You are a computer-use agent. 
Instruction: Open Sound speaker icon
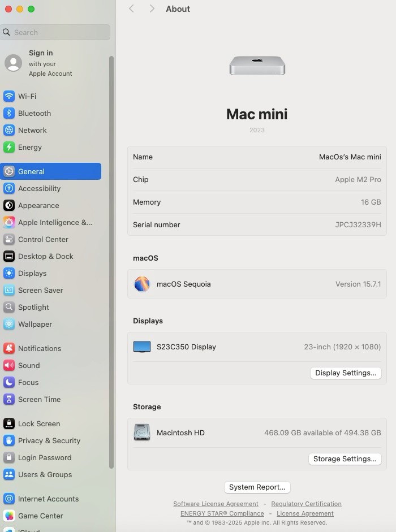tap(9, 365)
